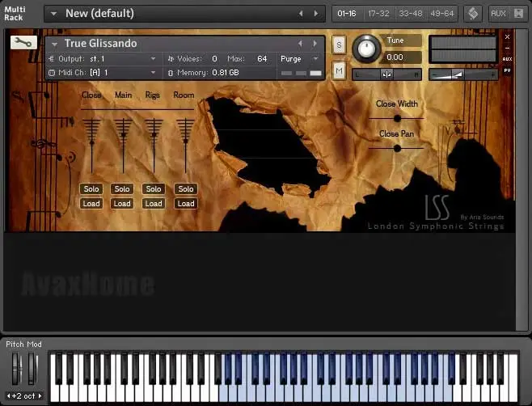Load the Room mic samples

coord(186,204)
